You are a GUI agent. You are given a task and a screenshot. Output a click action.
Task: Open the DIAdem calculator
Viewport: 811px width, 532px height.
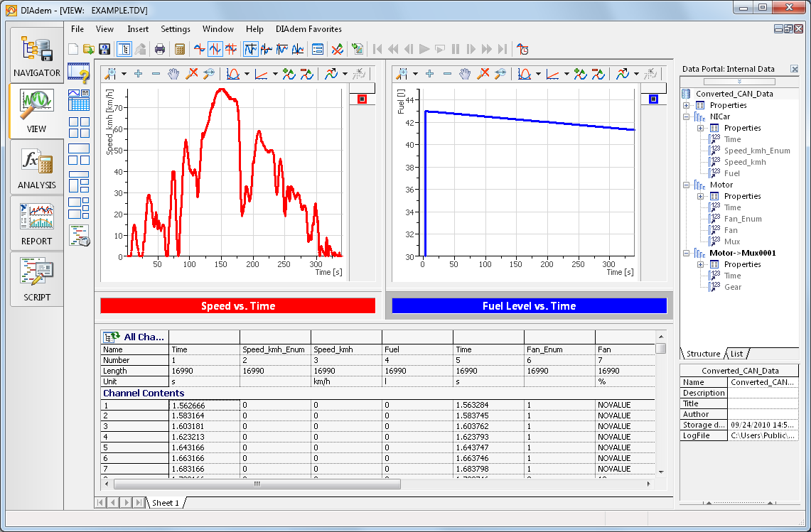point(179,49)
